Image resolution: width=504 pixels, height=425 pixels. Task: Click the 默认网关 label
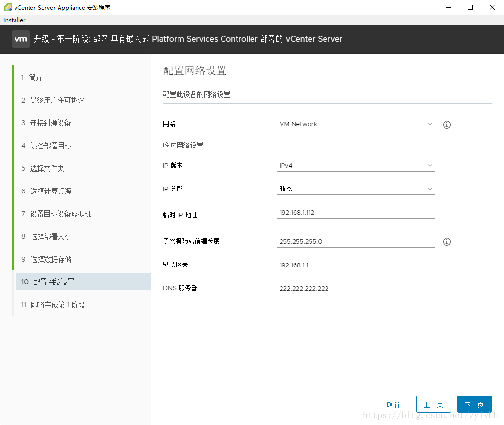tap(175, 264)
